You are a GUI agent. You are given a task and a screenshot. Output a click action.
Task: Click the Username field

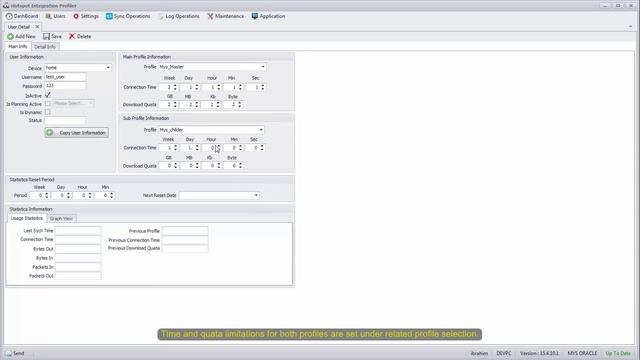tap(65, 77)
